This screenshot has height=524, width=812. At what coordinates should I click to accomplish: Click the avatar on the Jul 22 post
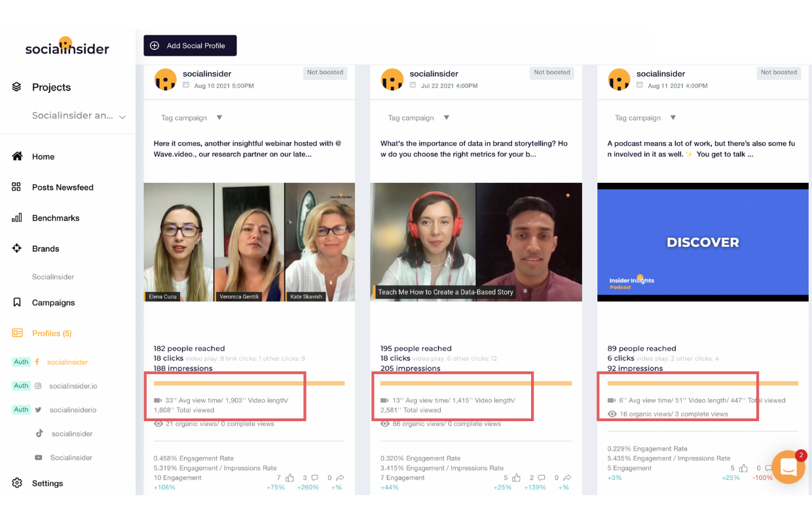coord(392,80)
